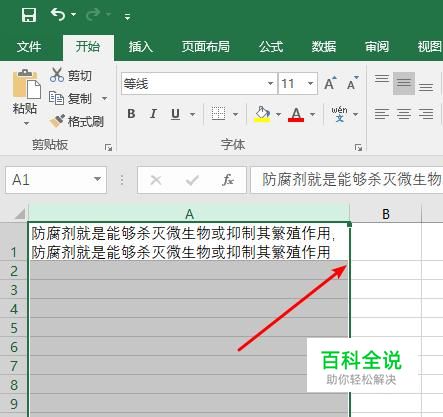This screenshot has width=443, height=417.
Task: Switch to the 插入 tab
Action: pyautogui.click(x=141, y=47)
